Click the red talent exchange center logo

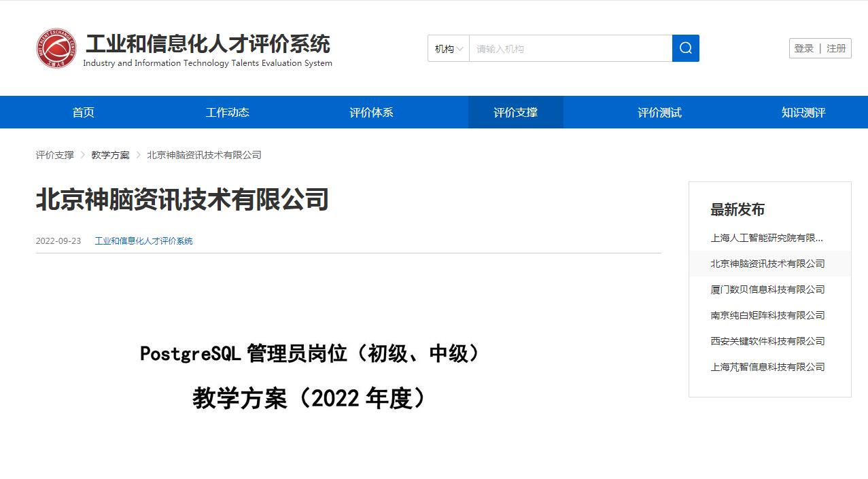(x=56, y=48)
